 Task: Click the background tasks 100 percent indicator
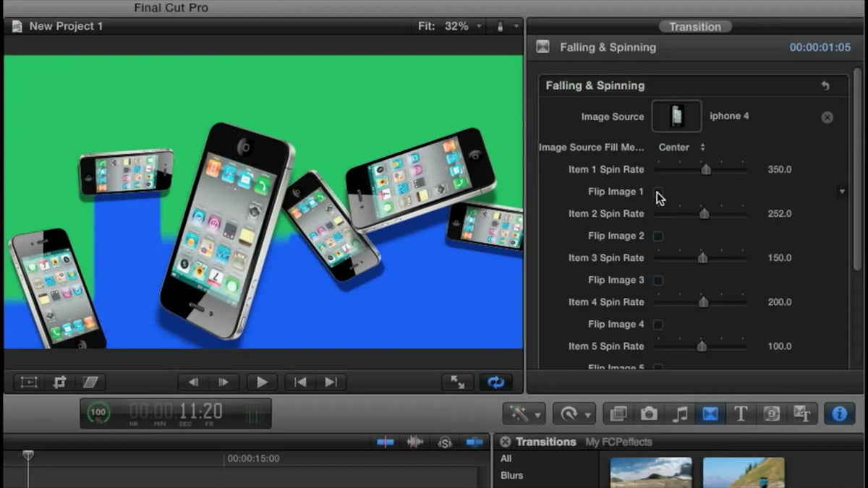[x=99, y=412]
